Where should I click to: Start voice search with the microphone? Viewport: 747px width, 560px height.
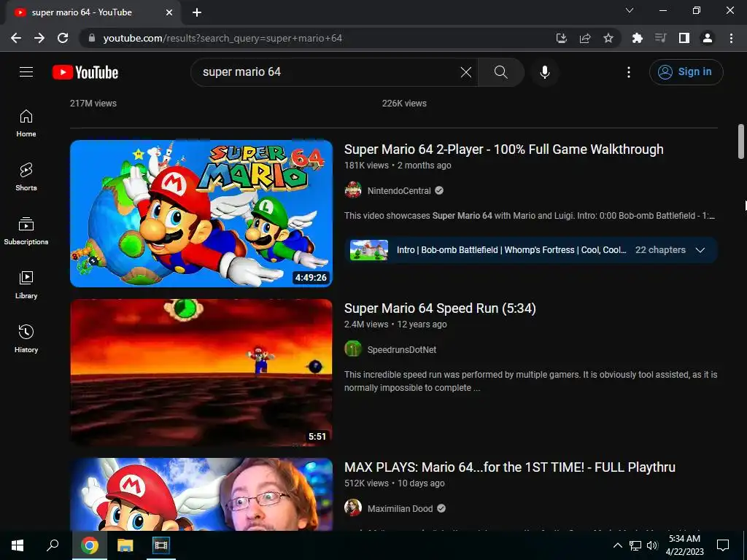coord(544,72)
